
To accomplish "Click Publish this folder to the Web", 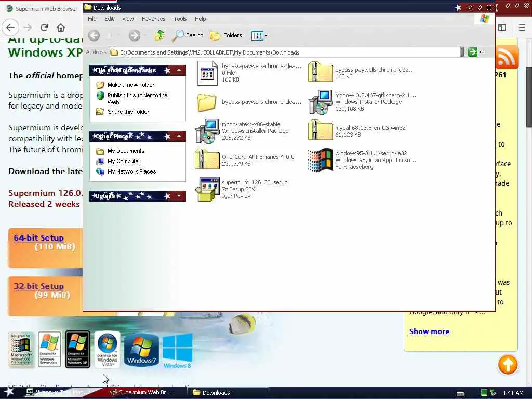I will pyautogui.click(x=137, y=99).
